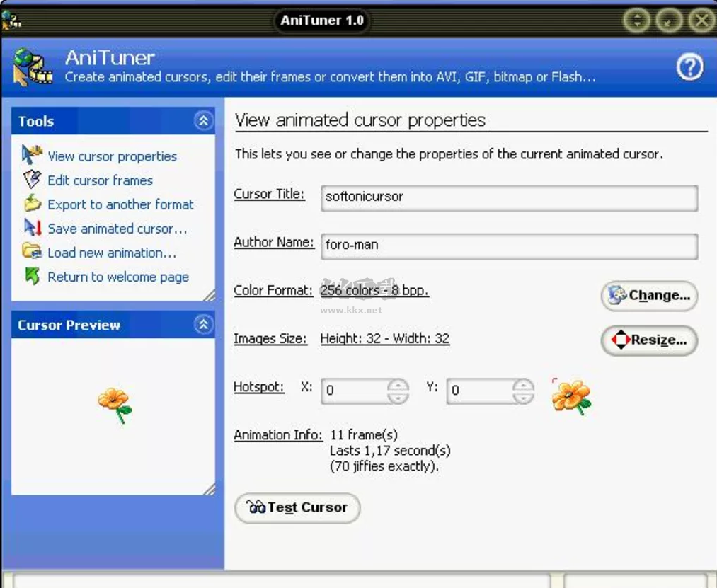Click the '256 colors - 8 bpp.' text
717x588 pixels.
coord(374,290)
